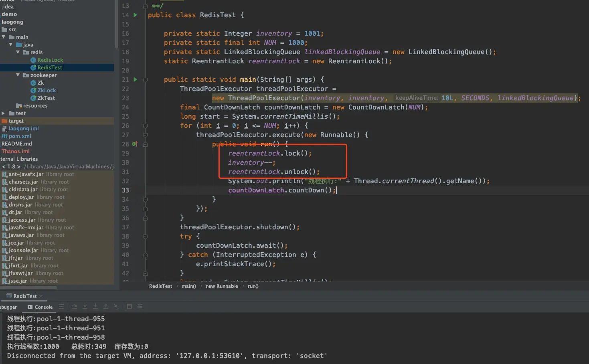
Task: Run RedisTest class from line 14 gutter
Action: click(135, 15)
